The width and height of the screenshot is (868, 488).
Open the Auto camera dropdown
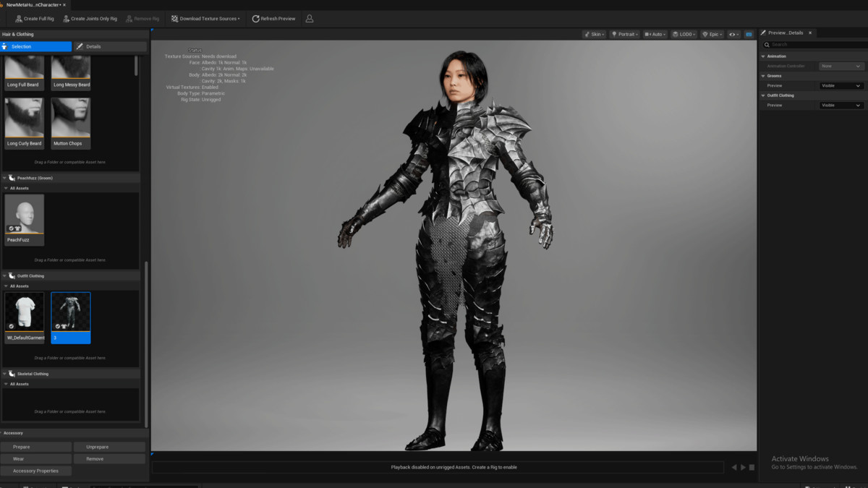[655, 34]
